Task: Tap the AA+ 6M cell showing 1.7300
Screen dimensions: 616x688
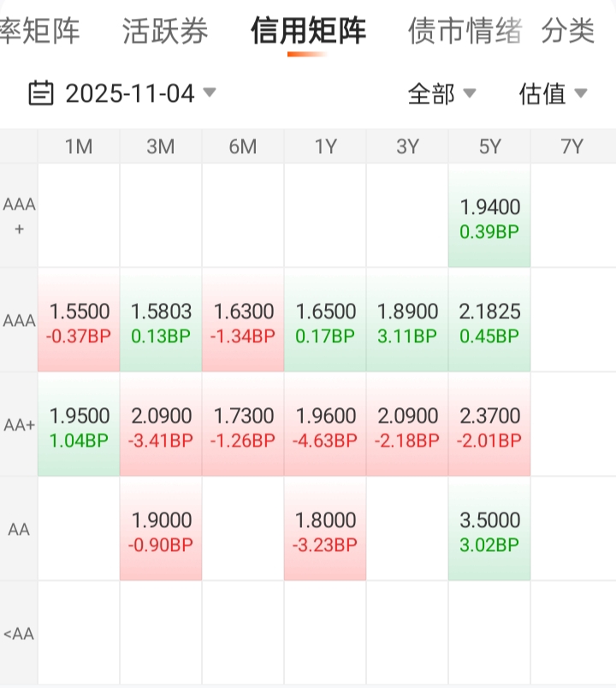Action: [243, 426]
